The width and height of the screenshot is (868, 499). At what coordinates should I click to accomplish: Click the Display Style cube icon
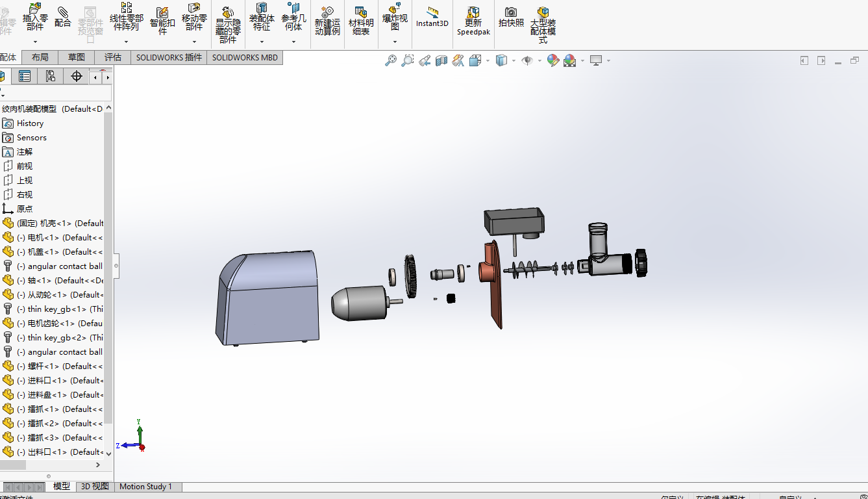(501, 60)
